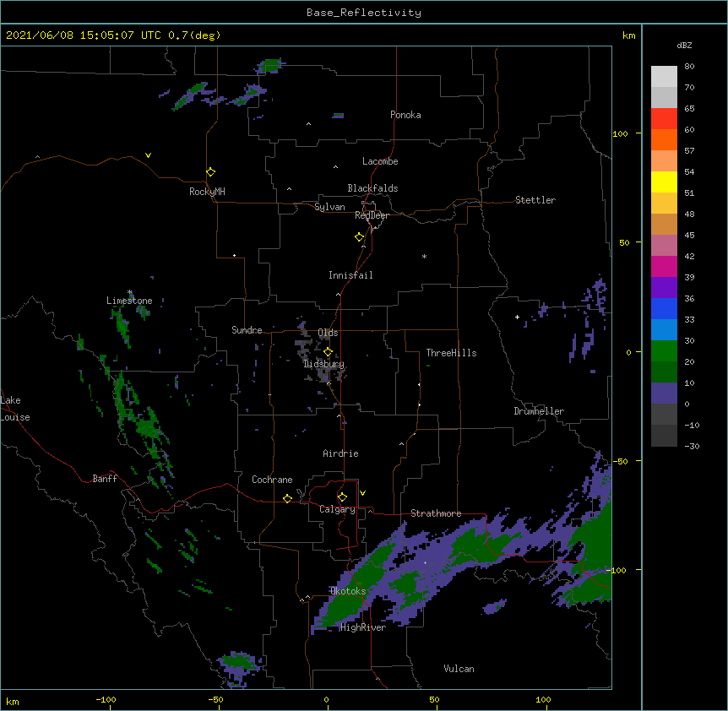
Task: Click the Ponoka label
Action: 405,115
